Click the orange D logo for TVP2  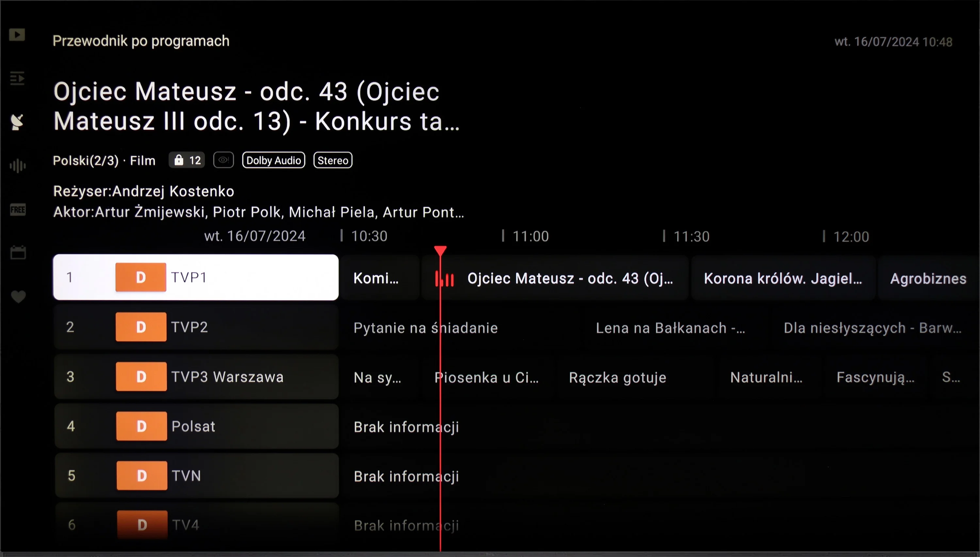tap(141, 327)
